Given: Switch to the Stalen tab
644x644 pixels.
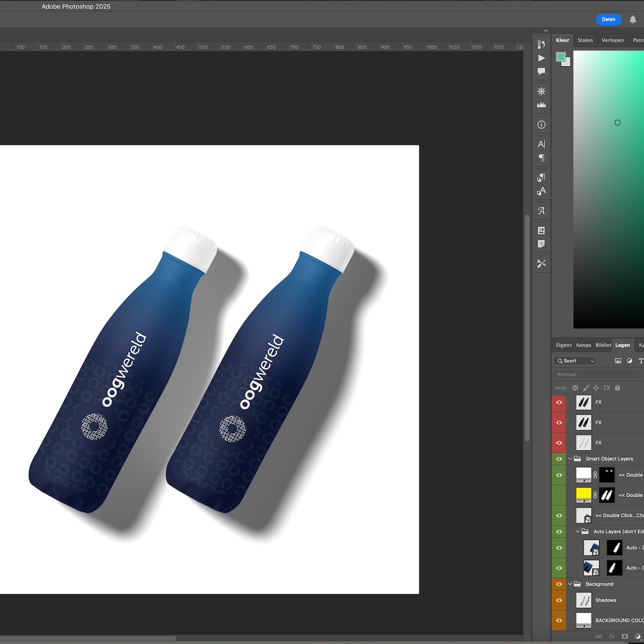Looking at the screenshot, I should [585, 40].
